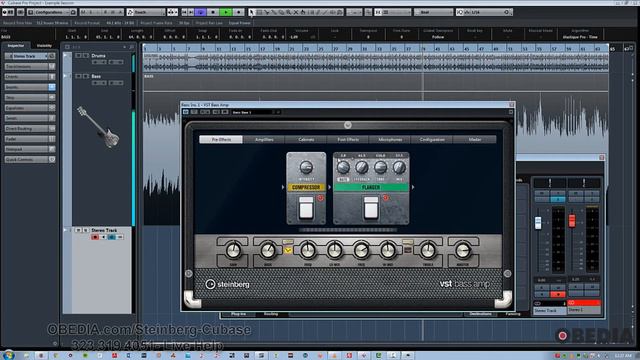
Task: Expand the Equalizers inspector section
Action: tap(30, 108)
